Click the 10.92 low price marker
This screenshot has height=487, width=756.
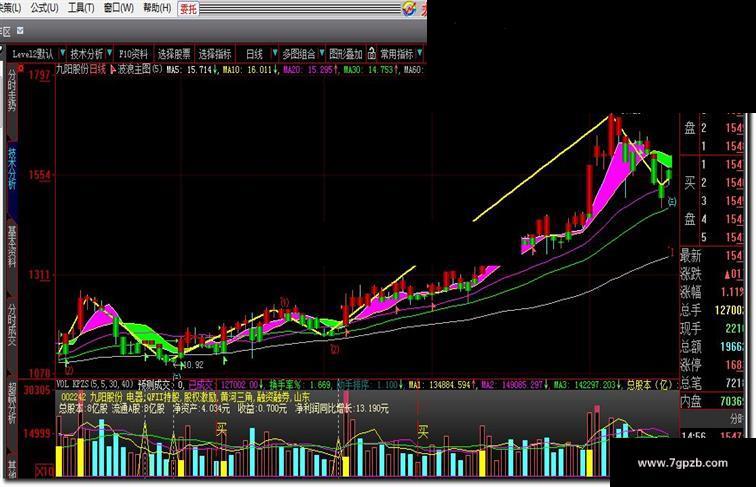194,365
